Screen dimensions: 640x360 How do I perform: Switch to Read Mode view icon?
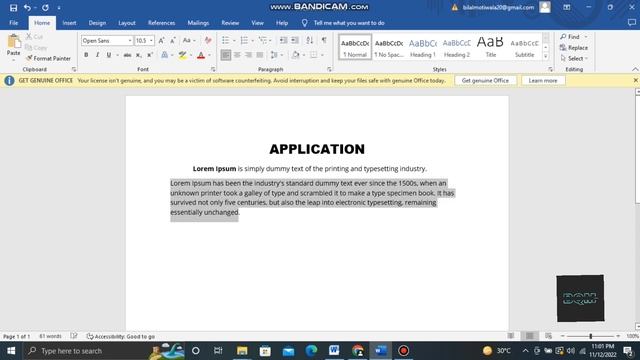[511, 336]
